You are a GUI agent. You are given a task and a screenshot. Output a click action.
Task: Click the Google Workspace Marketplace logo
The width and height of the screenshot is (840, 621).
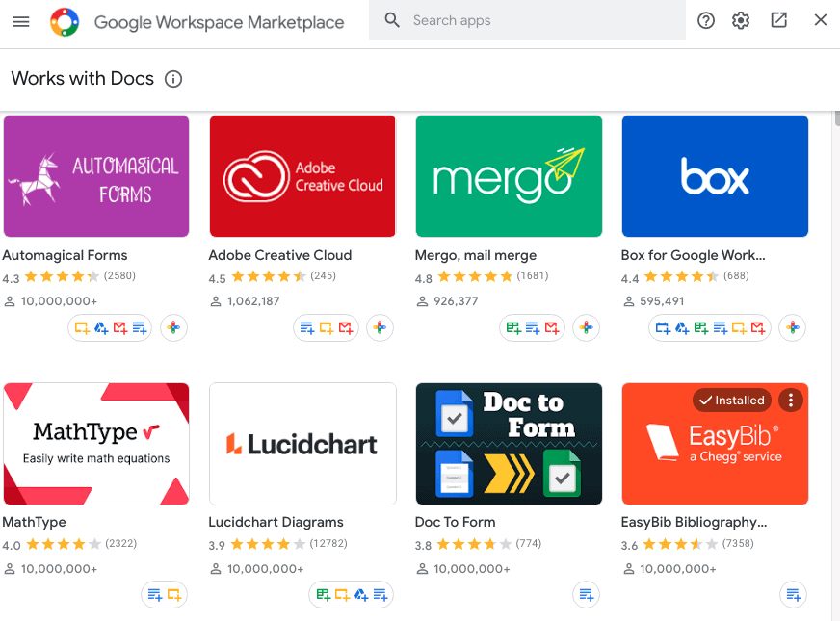65,22
